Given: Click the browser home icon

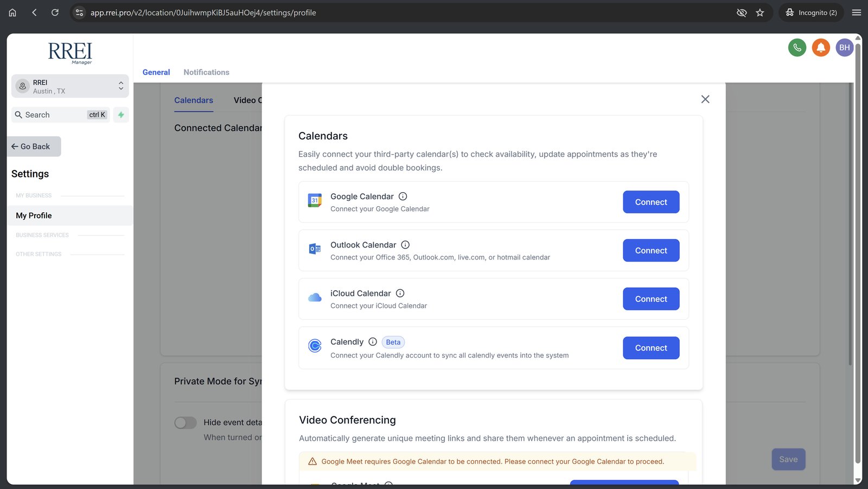Looking at the screenshot, I should point(12,12).
